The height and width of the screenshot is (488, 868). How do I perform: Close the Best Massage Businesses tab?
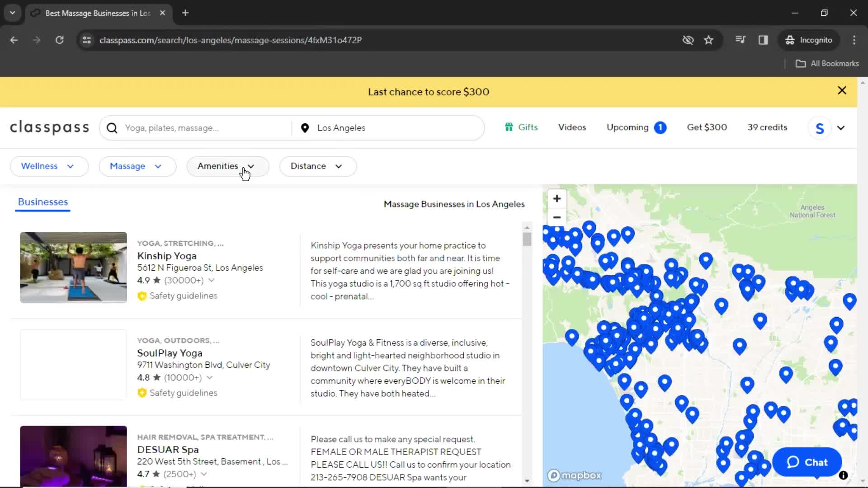[x=162, y=13]
